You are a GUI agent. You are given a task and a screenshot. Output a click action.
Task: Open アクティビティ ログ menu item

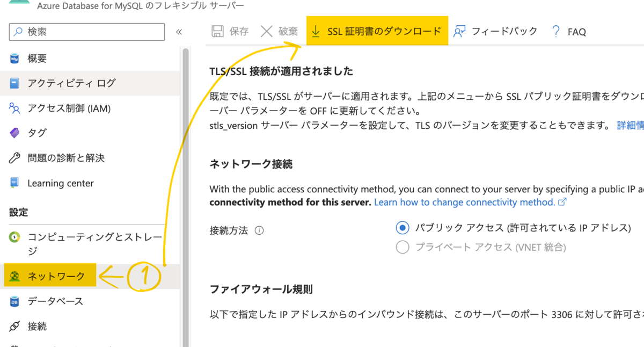90,83
